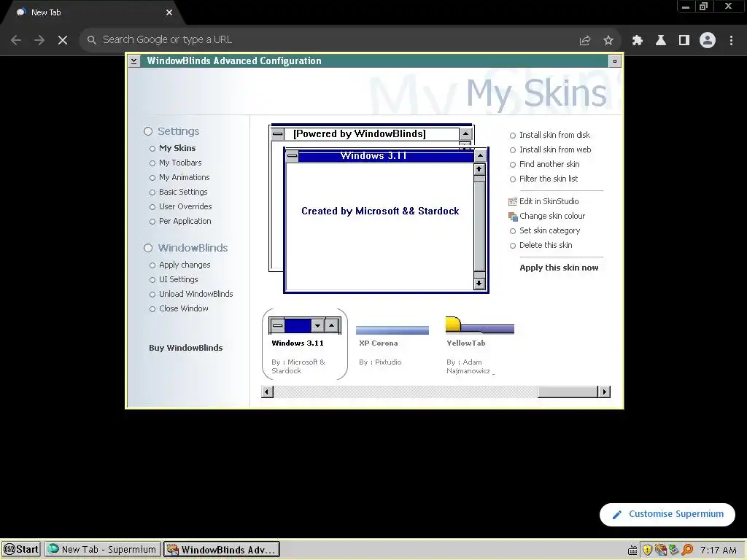
Task: Open the profile avatar icon
Action: coord(708,40)
